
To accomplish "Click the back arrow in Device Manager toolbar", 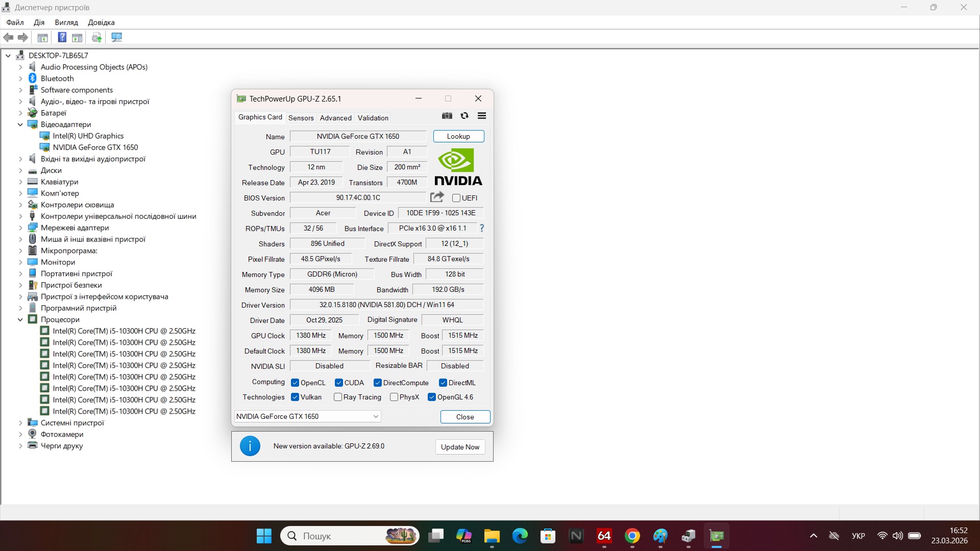I will (8, 37).
